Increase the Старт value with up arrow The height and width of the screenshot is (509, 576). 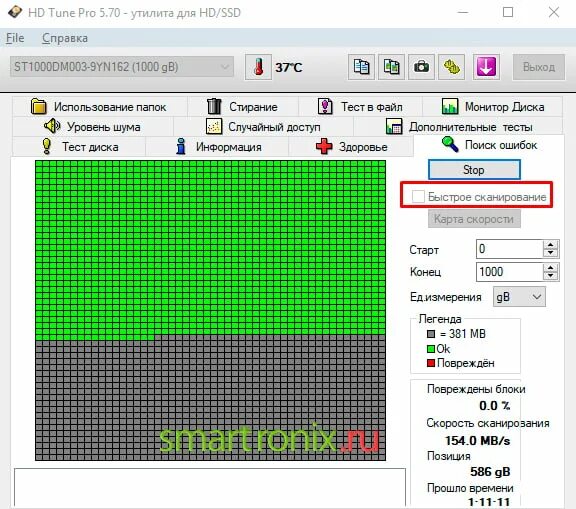coord(550,245)
